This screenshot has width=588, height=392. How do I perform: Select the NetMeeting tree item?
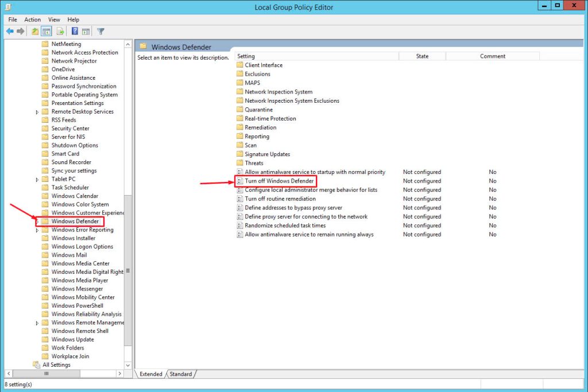tap(66, 44)
